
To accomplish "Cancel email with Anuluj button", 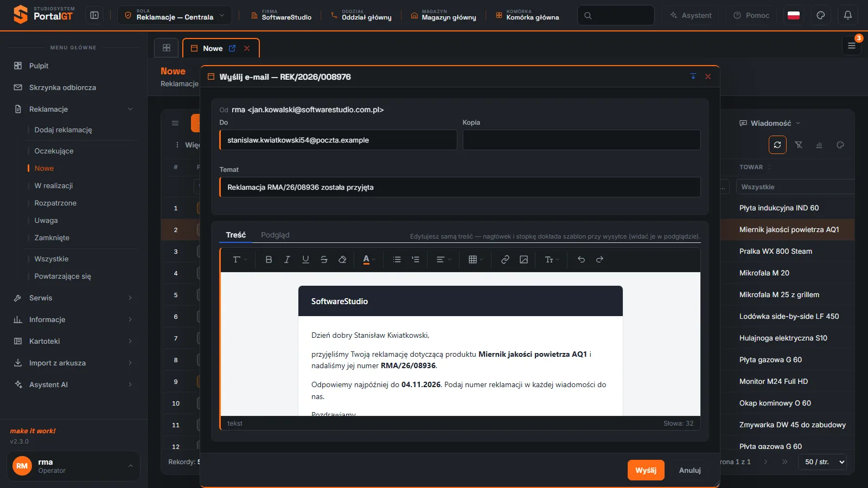I will (690, 470).
